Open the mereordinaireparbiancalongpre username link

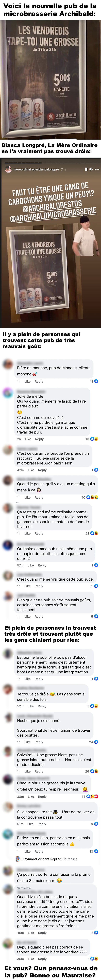(x=36, y=169)
